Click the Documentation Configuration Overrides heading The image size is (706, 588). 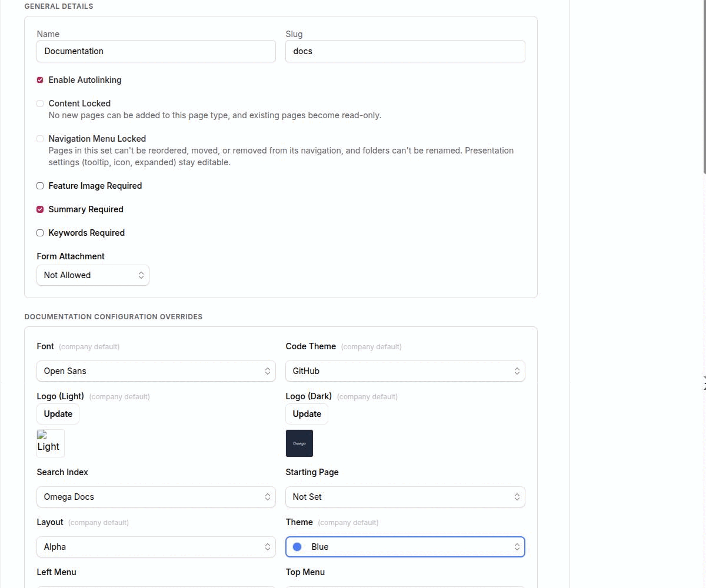click(x=114, y=317)
